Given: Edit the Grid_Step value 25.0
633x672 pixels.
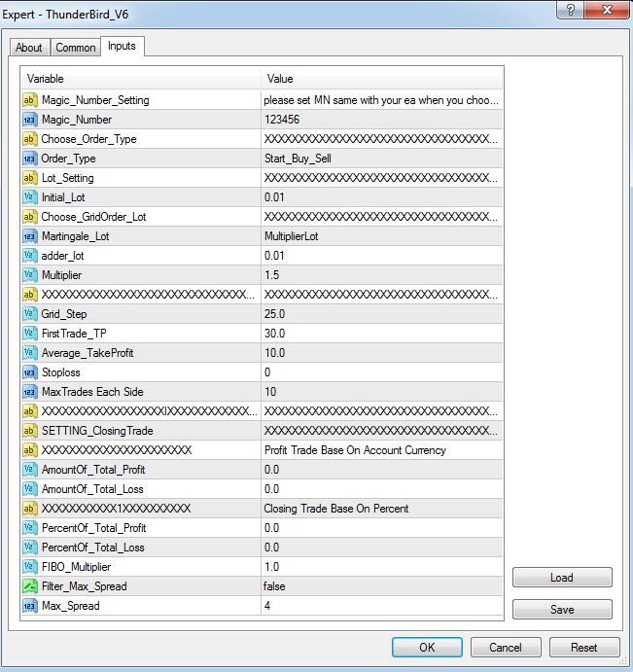Looking at the screenshot, I should tap(382, 314).
